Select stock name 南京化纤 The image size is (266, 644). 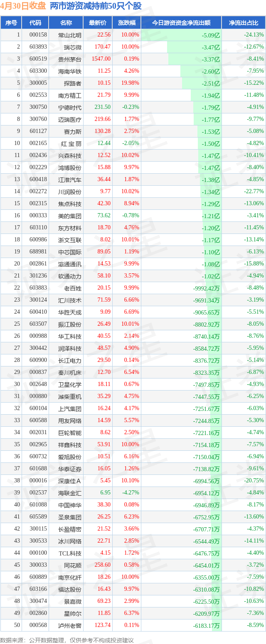[70, 577]
